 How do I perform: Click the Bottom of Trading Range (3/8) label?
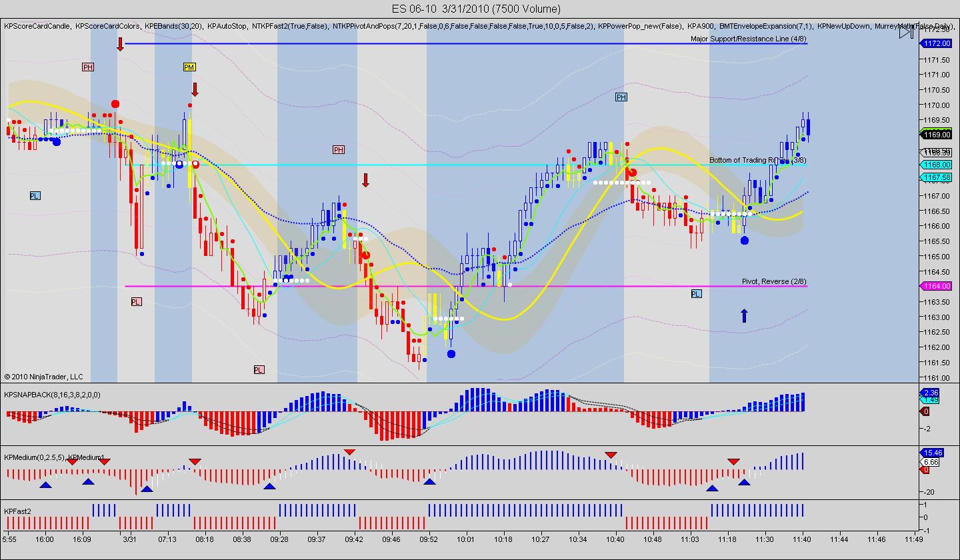[758, 160]
